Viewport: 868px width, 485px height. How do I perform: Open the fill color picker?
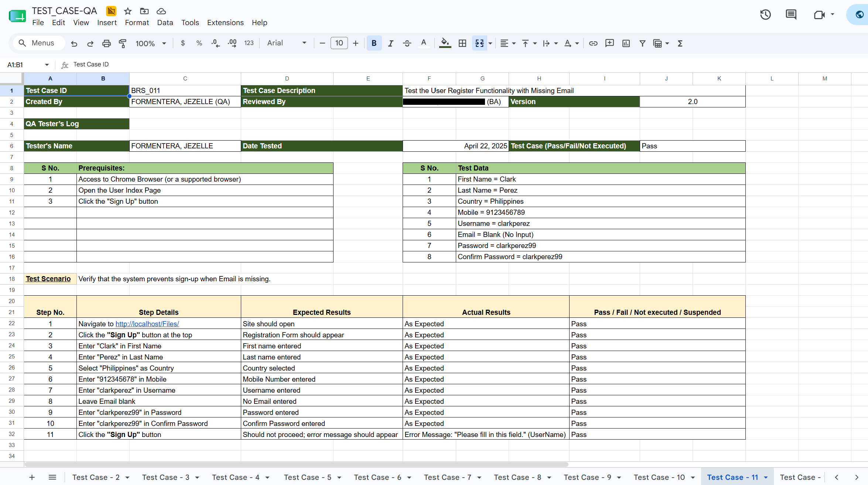pos(445,43)
